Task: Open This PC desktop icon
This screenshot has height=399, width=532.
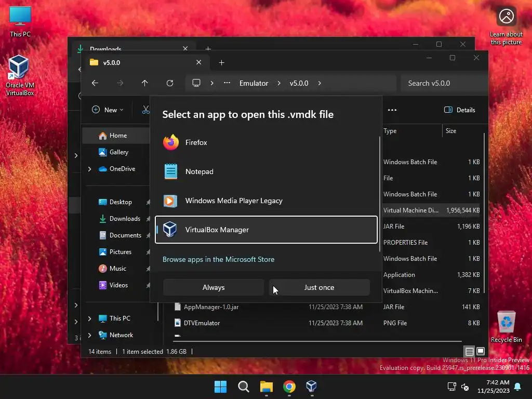Action: (x=20, y=21)
